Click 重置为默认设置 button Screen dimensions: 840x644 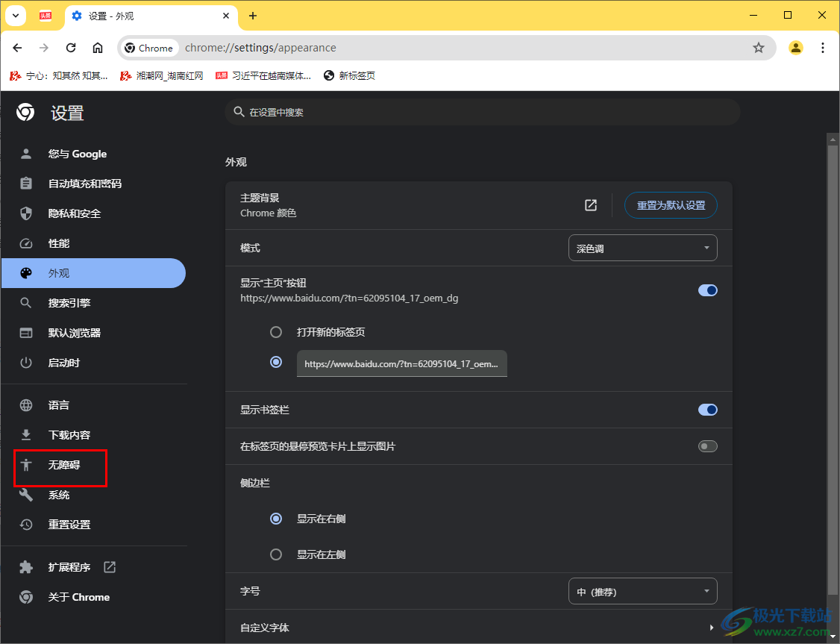(671, 205)
